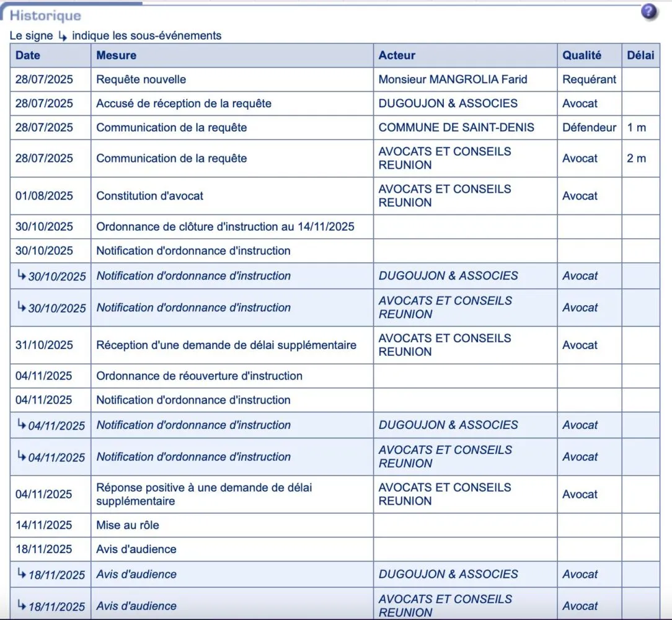Screen dimensions: 672x620
Task: Click sub-event arrow for 30/10/2025 DUGOUJON notification
Action: point(22,276)
